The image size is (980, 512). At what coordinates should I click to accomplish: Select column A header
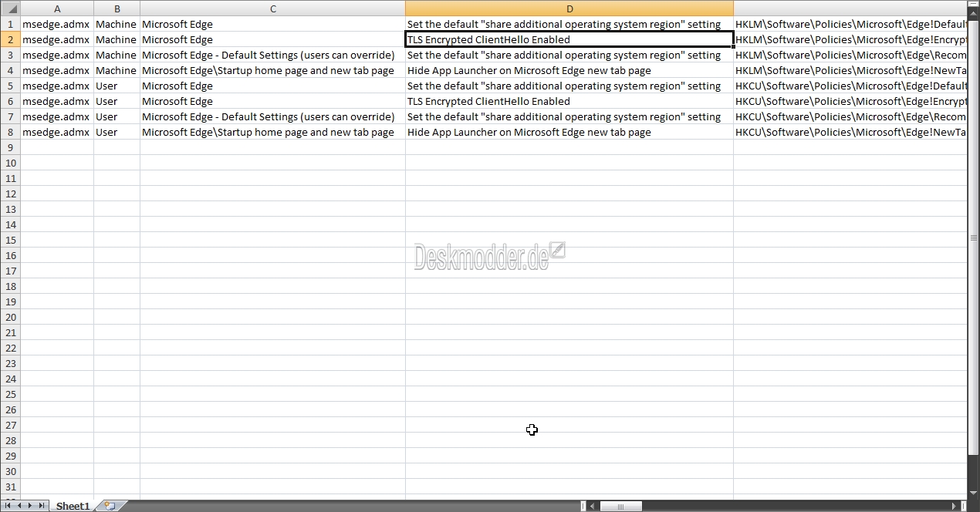[57, 8]
